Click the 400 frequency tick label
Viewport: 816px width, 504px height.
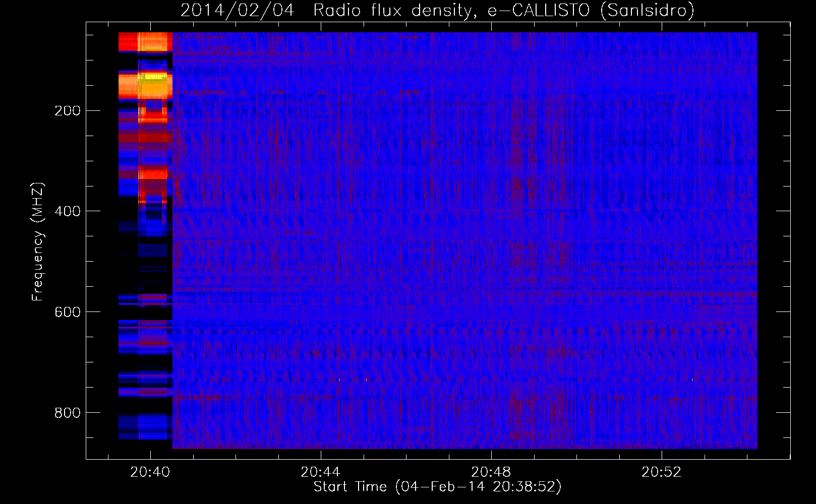click(x=68, y=211)
